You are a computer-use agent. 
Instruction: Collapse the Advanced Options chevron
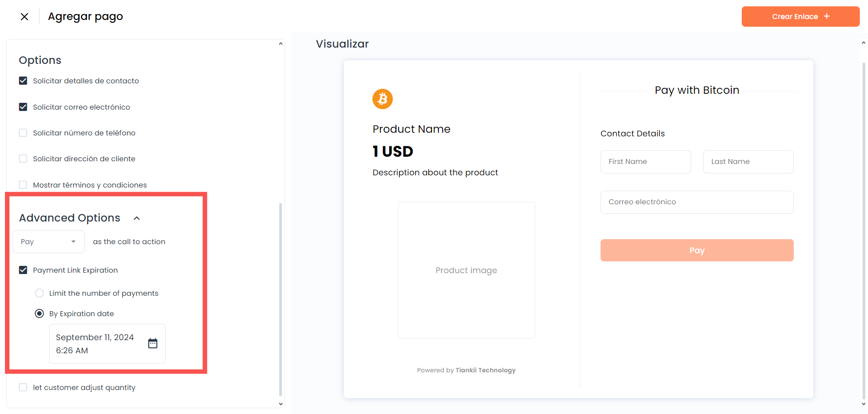pos(137,218)
